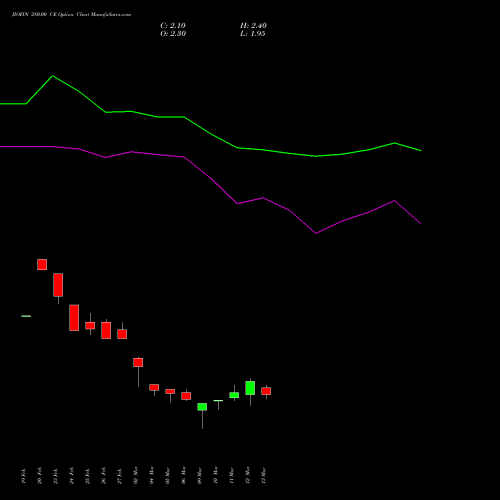Screen dimensions: 500x500
Task: Click the 20 Feb date label
Action: point(39,475)
